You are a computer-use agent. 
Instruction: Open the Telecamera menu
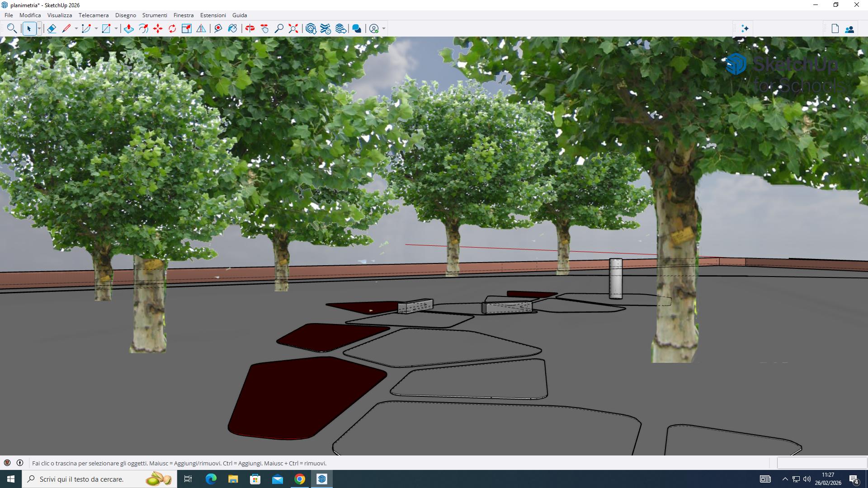(x=93, y=15)
